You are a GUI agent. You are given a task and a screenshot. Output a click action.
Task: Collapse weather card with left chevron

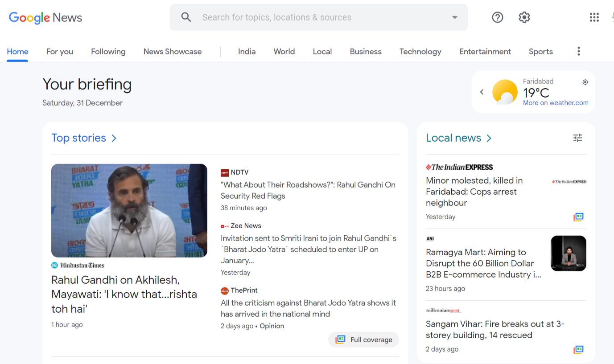(482, 92)
